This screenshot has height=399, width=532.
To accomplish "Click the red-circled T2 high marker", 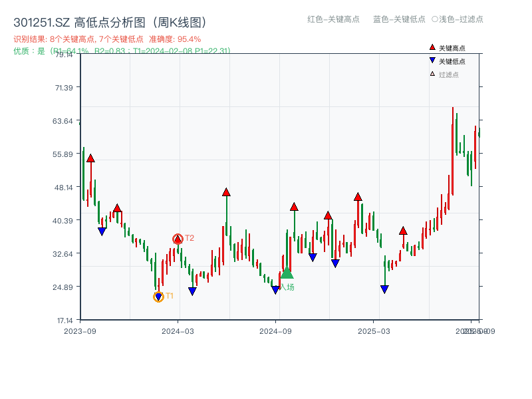I will pyautogui.click(x=178, y=239).
